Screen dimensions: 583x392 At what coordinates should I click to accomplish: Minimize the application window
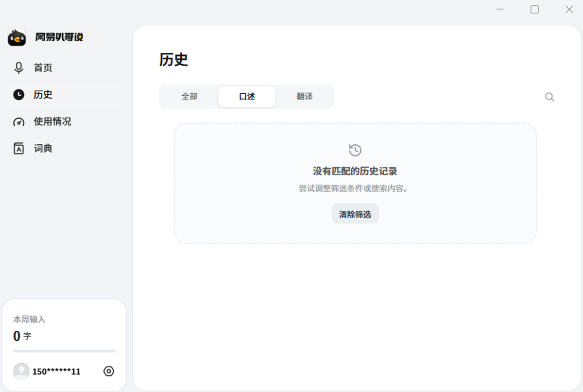500,9
